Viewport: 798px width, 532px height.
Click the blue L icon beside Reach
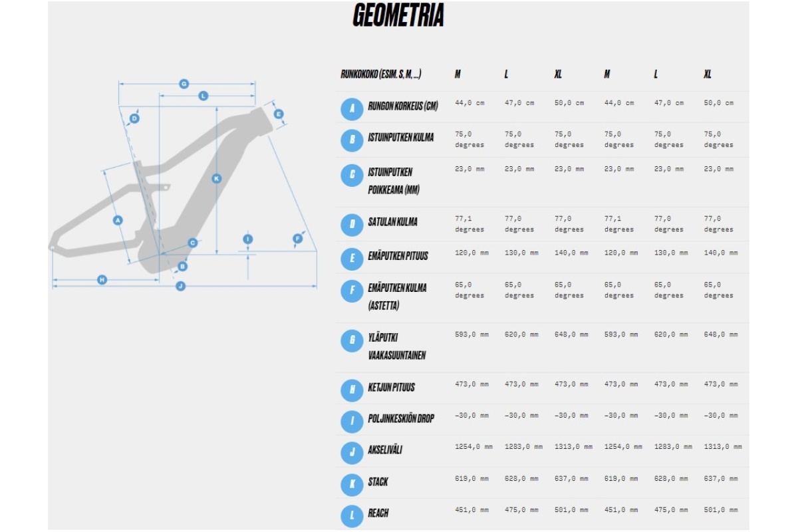click(x=352, y=515)
